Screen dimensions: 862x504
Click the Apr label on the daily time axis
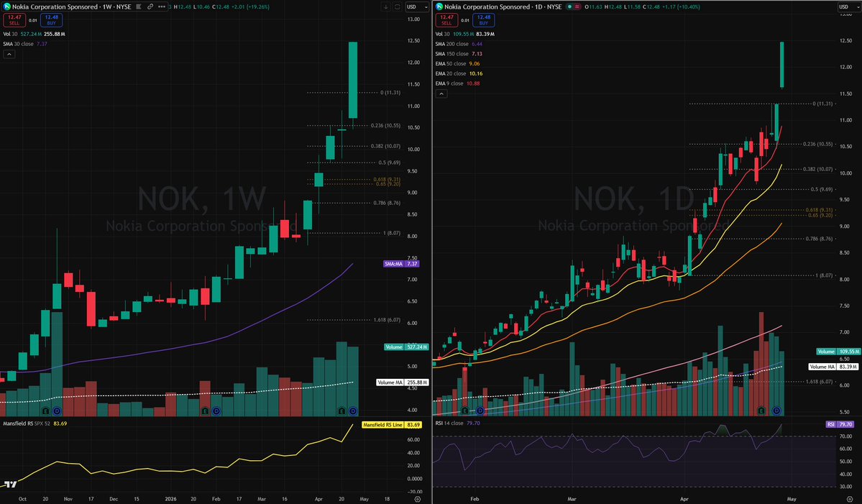click(684, 499)
